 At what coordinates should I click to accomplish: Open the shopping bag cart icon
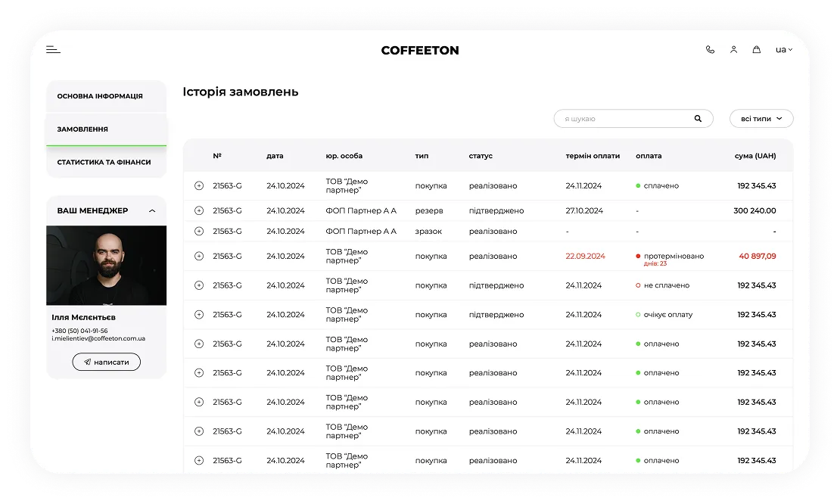click(x=756, y=50)
